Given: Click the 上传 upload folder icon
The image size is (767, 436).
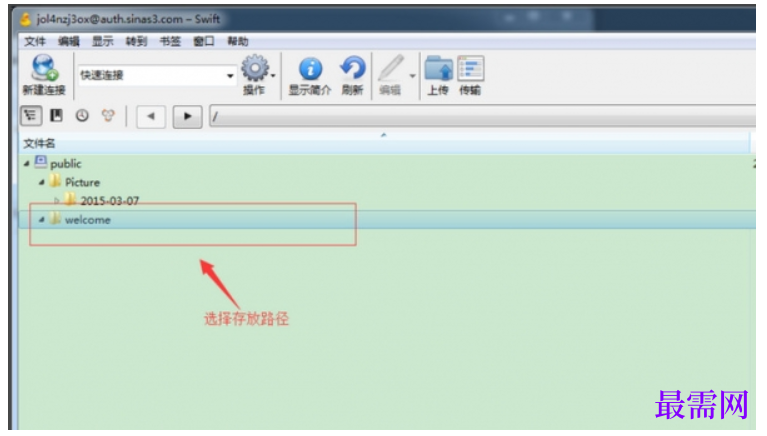Looking at the screenshot, I should [x=438, y=68].
